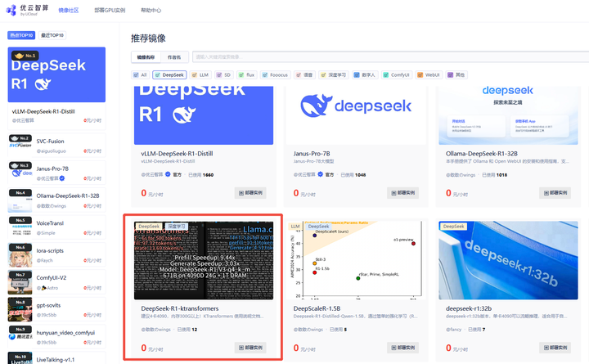Screen dimensions: 589x364
Task: Deploy instance for Janus-Pro-7B card
Action: click(x=402, y=193)
